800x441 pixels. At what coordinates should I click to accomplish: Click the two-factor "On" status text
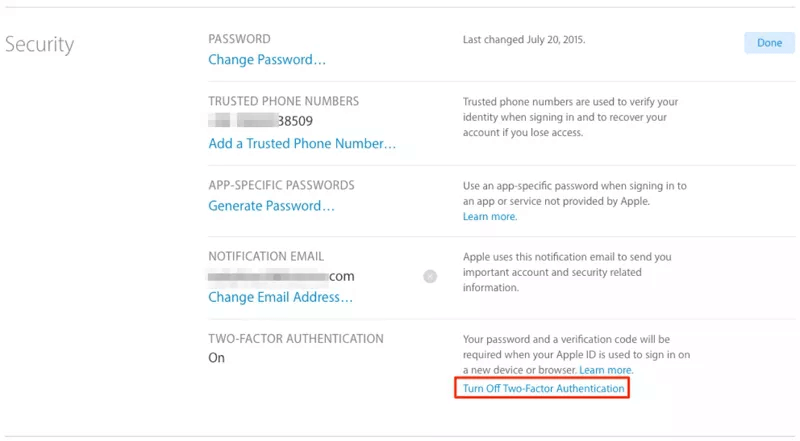coord(217,358)
